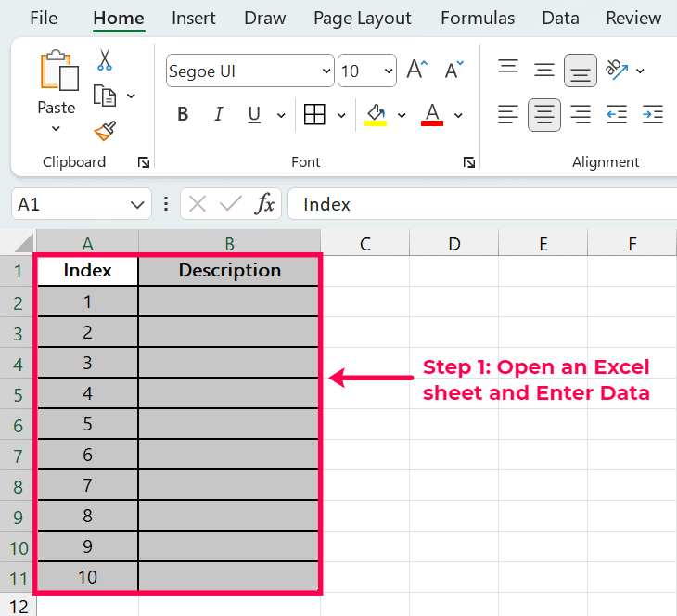
Task: Open Font settings dialog launcher
Action: pos(469,162)
